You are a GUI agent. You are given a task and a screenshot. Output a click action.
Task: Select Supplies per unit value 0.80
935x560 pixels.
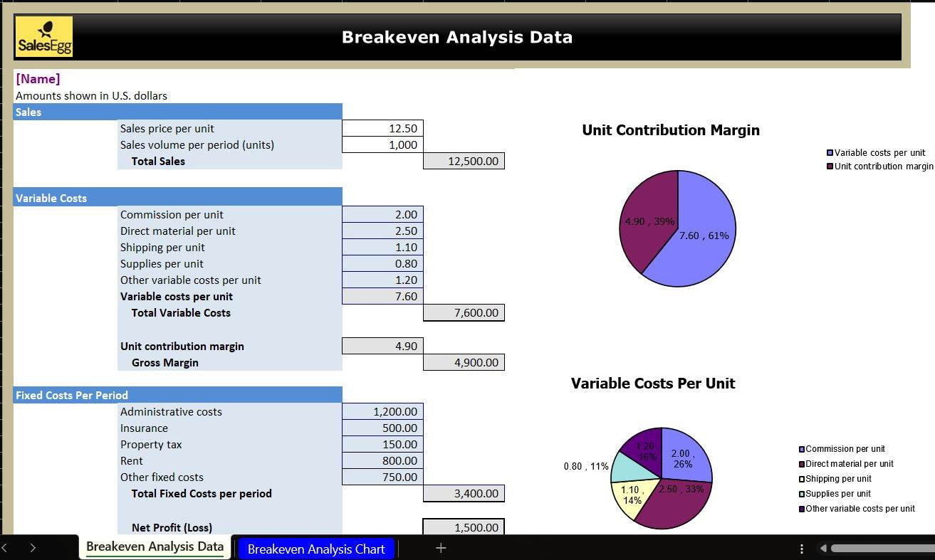(382, 263)
